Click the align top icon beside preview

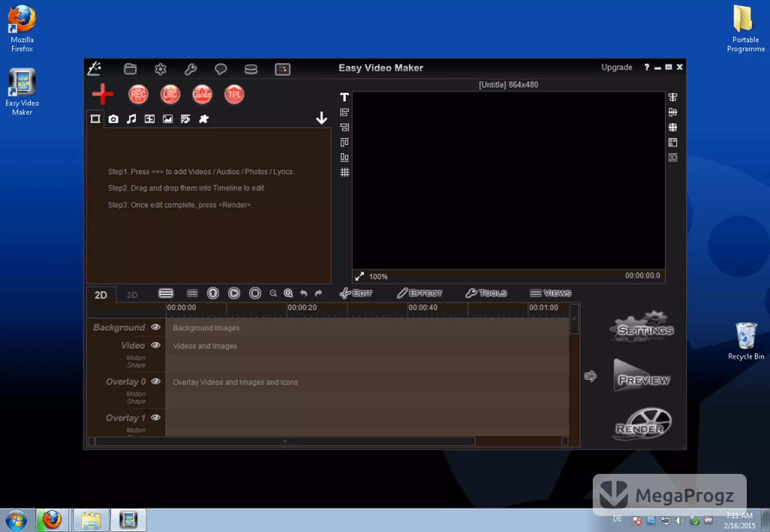click(x=344, y=142)
